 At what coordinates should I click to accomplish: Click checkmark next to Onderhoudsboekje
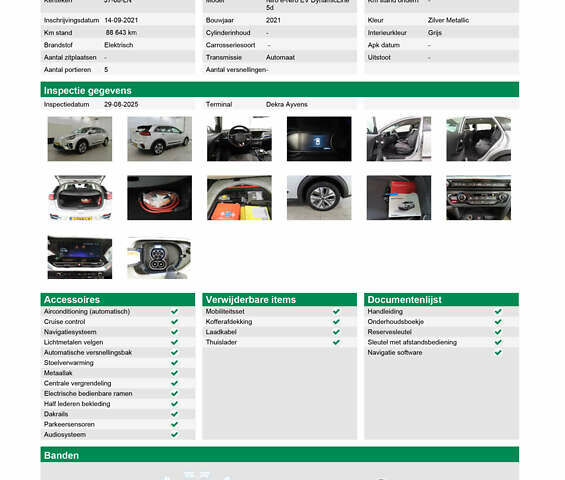[x=498, y=321]
